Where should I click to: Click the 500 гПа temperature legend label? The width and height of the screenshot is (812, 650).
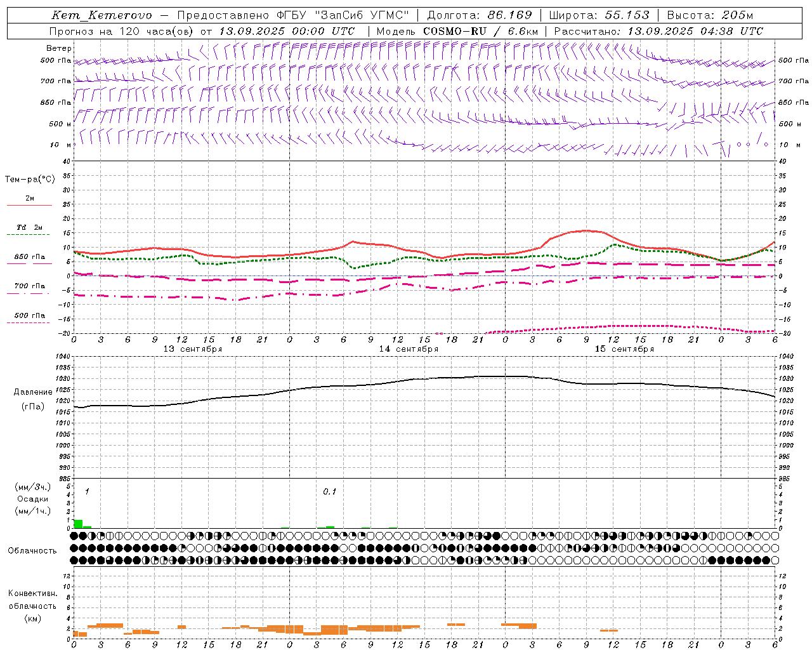tap(30, 315)
